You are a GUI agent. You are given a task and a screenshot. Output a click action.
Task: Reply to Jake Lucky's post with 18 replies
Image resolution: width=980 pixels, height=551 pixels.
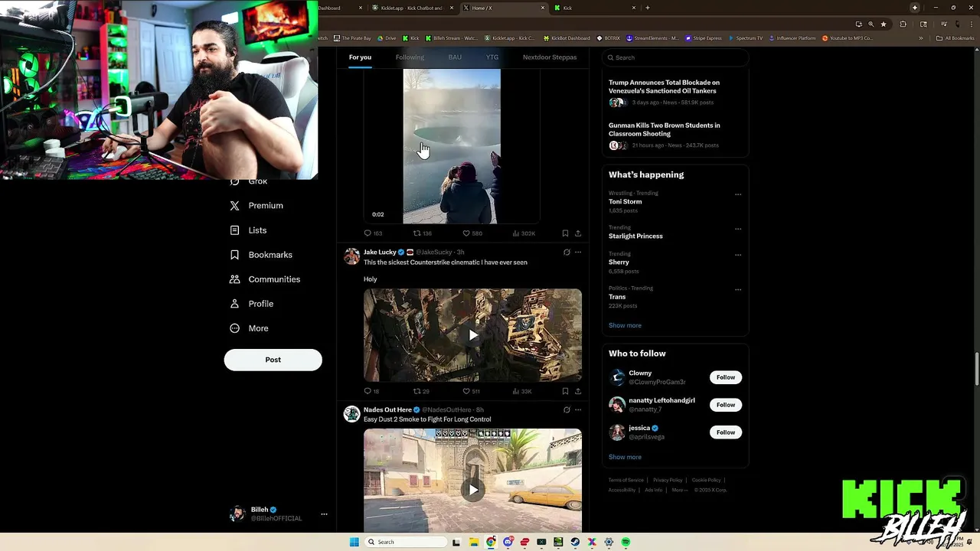coord(371,391)
